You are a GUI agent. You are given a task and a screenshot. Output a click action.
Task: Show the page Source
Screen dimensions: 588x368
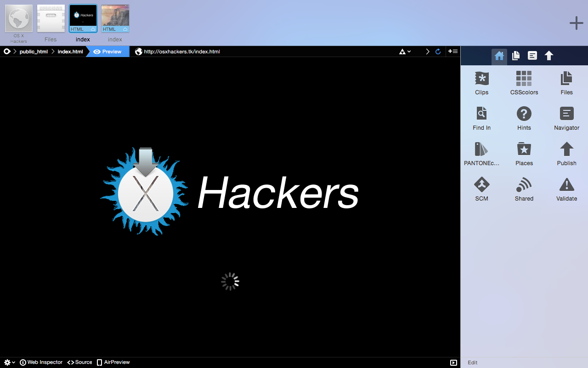80,362
